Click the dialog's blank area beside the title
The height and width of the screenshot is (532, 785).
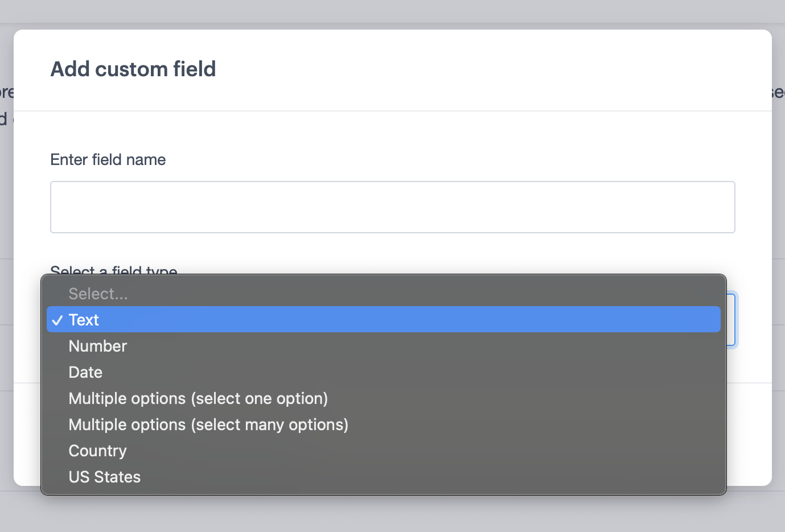[484, 69]
